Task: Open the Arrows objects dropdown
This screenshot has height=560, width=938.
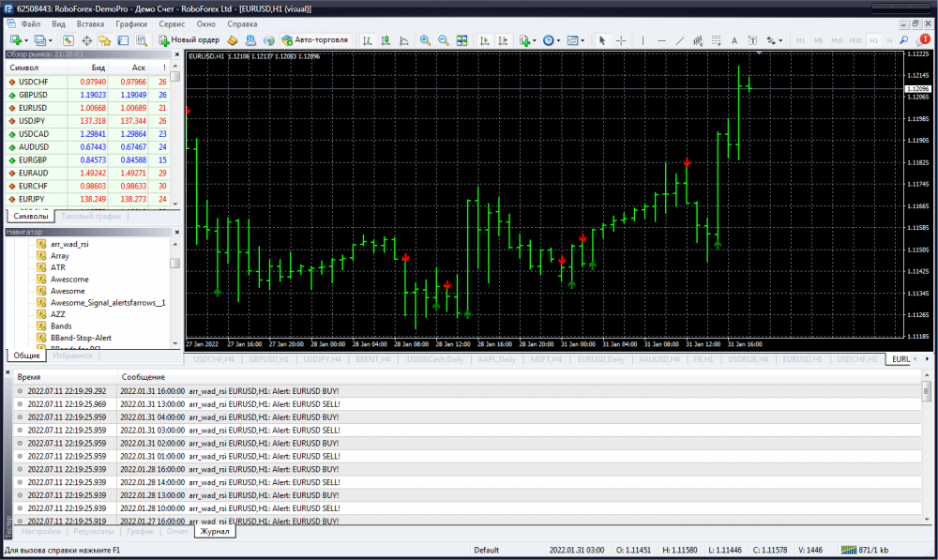Action: 774,40
